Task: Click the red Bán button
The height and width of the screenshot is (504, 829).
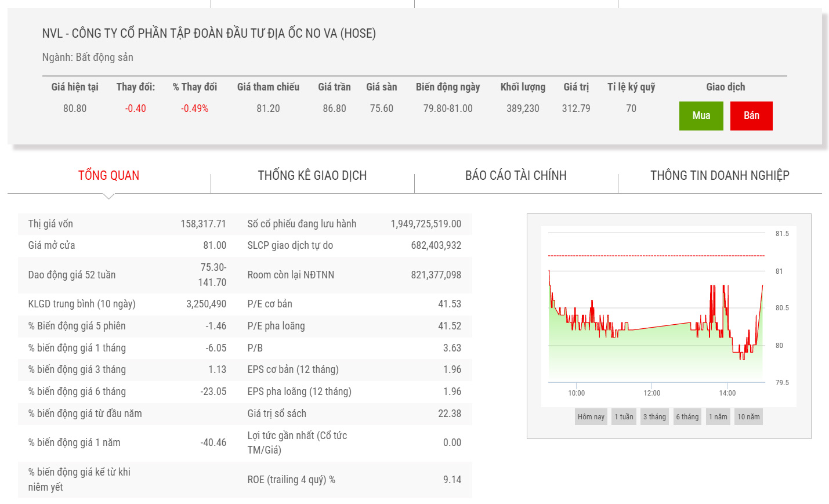Action: pyautogui.click(x=751, y=115)
